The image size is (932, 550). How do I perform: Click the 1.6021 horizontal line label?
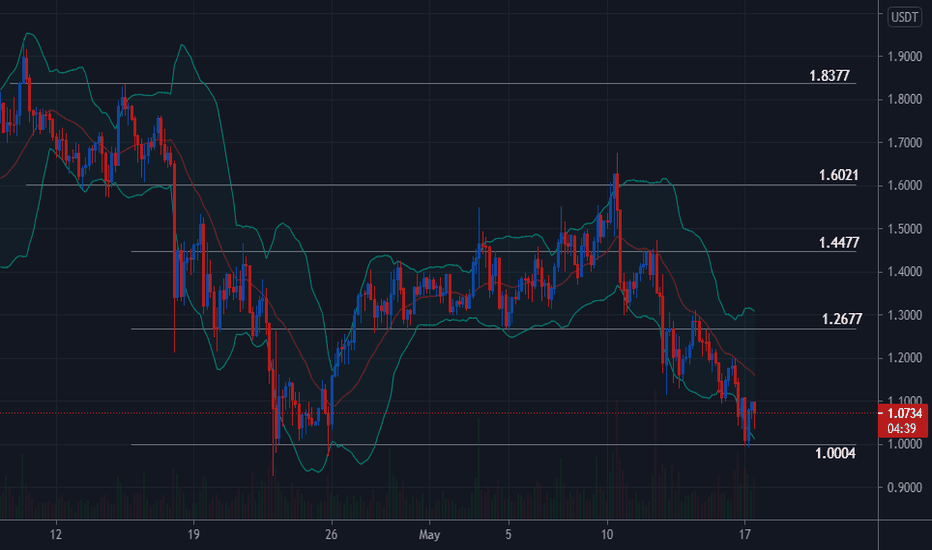pyautogui.click(x=838, y=175)
